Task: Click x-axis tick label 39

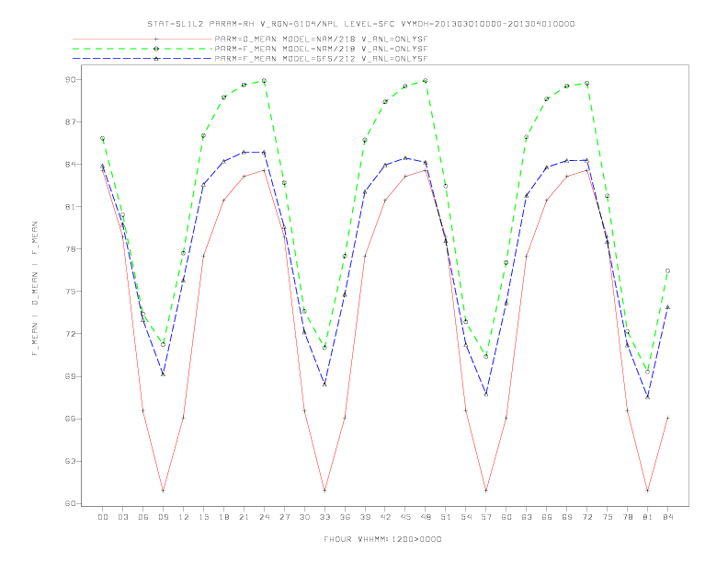Action: 365,517
